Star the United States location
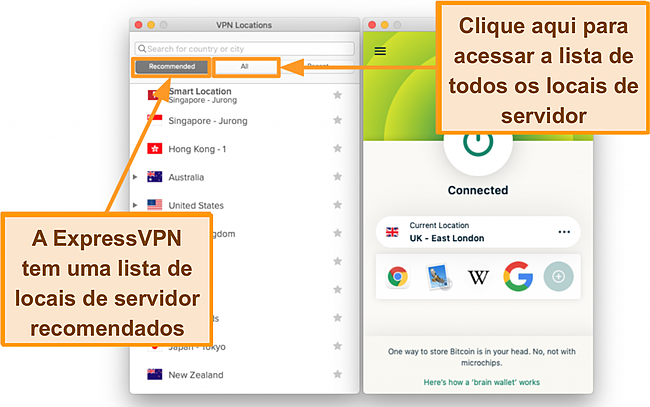This screenshot has width=650, height=407. tap(338, 205)
